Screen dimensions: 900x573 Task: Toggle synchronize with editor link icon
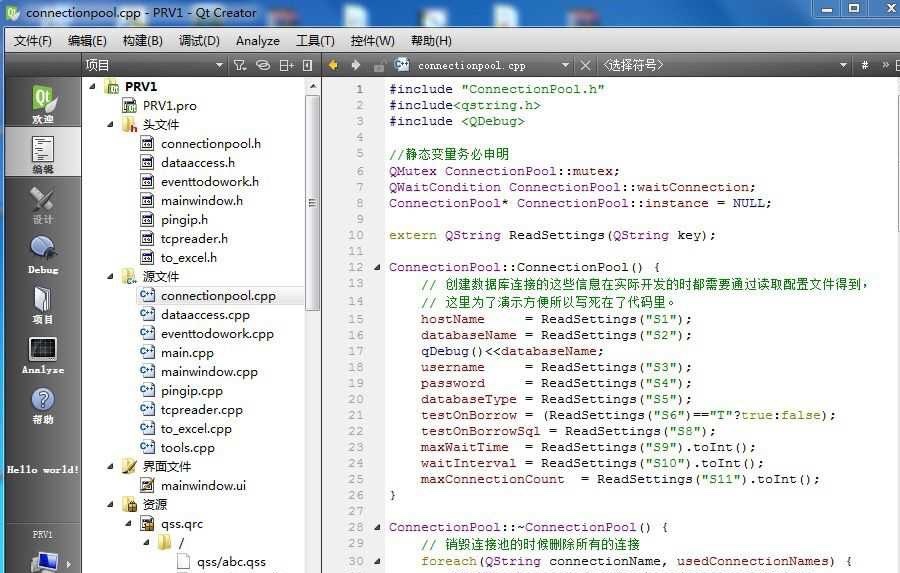[x=263, y=65]
